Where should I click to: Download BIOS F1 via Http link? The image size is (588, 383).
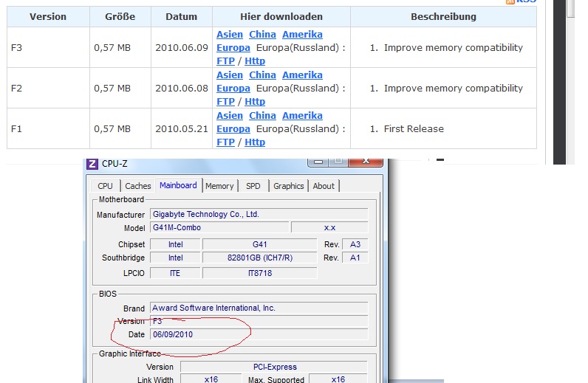[255, 142]
